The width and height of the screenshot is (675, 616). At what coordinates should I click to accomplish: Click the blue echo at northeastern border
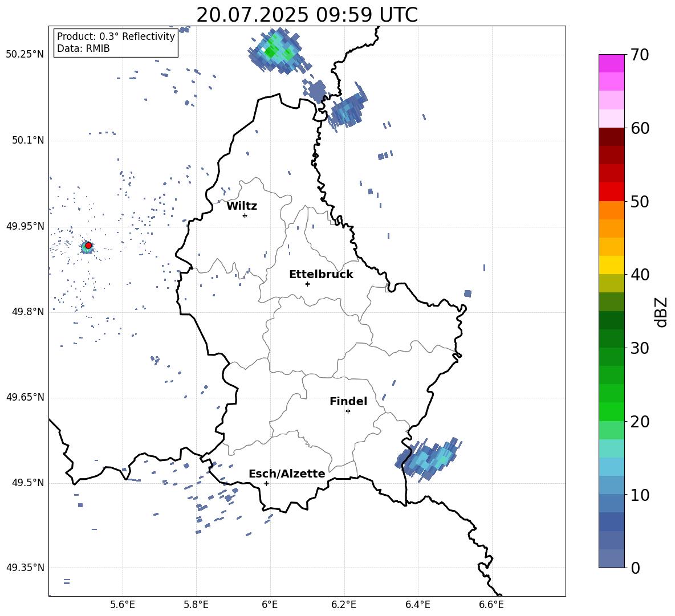point(348,108)
